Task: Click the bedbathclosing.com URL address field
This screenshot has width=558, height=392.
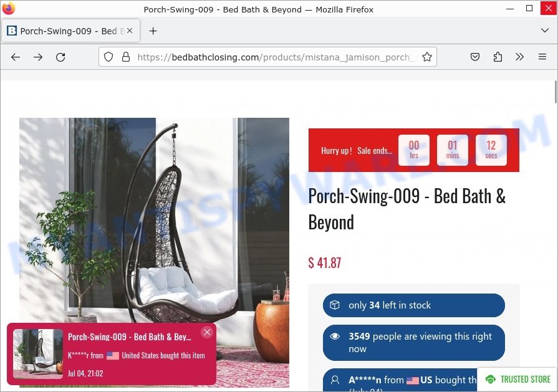Action: (x=275, y=57)
